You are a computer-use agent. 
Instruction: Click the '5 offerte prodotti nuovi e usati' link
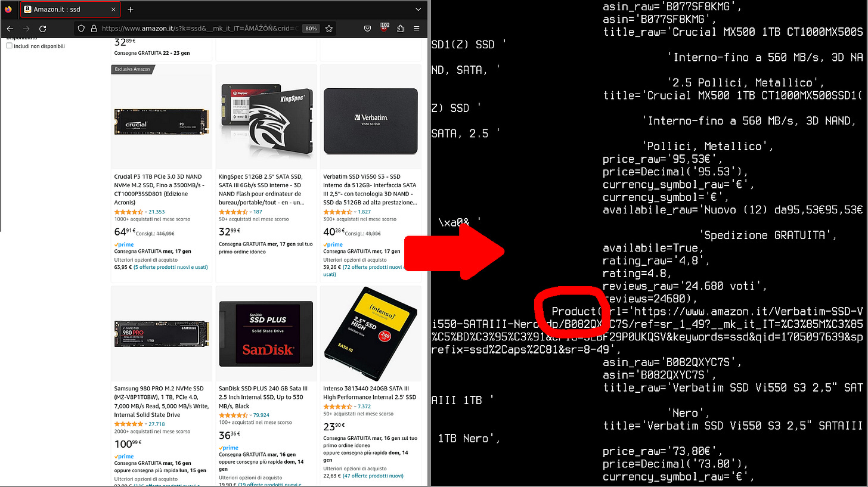(x=170, y=267)
